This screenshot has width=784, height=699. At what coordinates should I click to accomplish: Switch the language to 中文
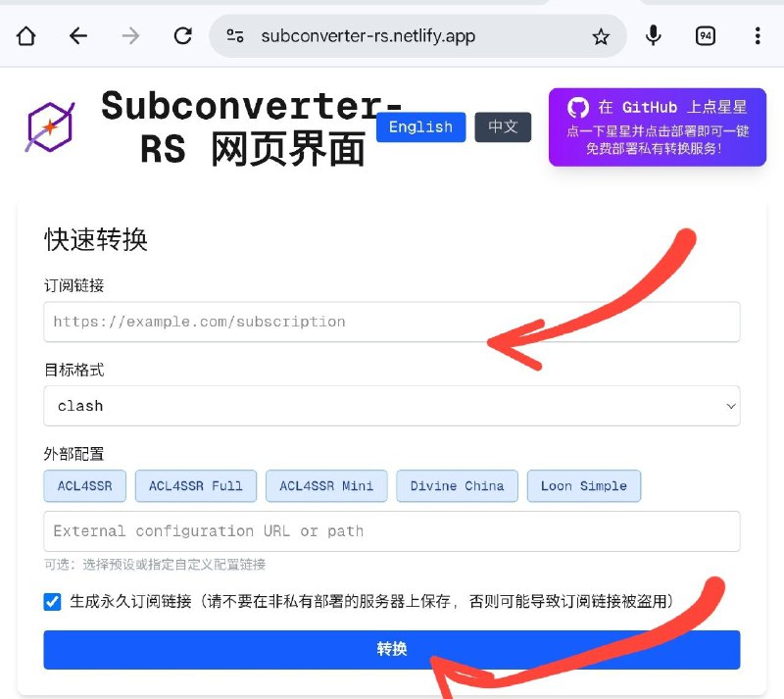(x=503, y=127)
